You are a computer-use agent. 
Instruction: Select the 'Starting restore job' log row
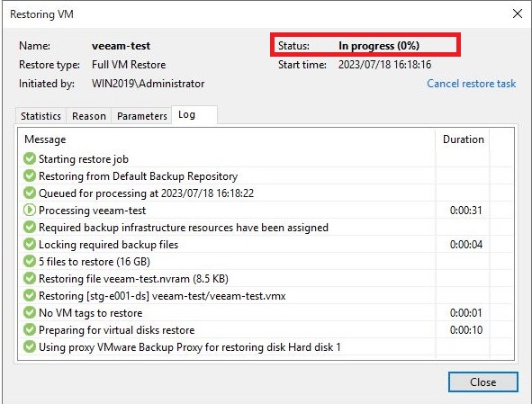[x=266, y=158]
